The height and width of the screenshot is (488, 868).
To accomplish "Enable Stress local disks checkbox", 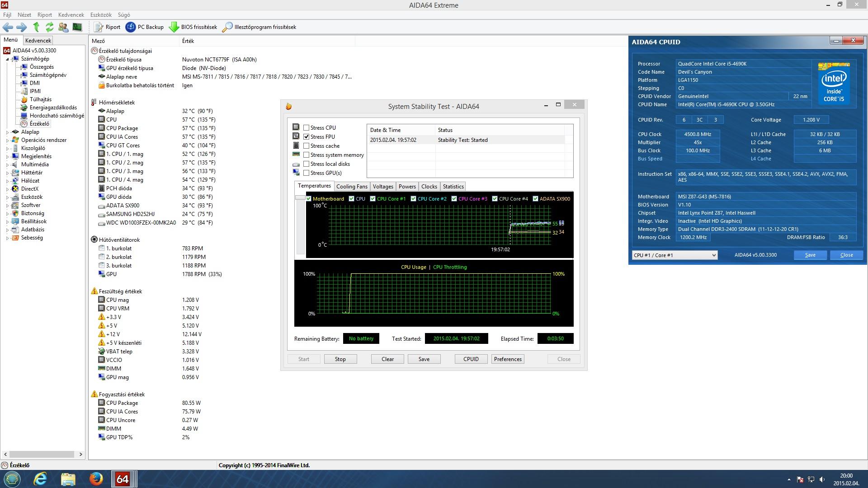I will pos(307,164).
